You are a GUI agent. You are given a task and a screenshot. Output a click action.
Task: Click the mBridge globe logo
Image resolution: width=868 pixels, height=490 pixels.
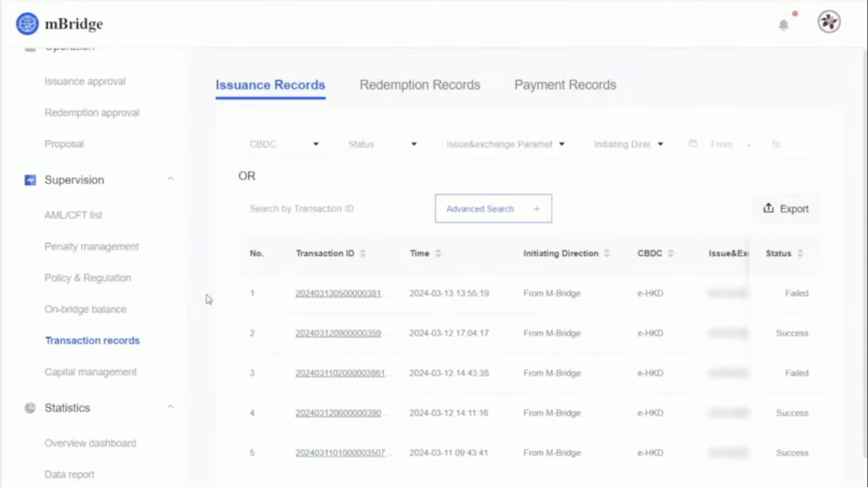pyautogui.click(x=27, y=24)
